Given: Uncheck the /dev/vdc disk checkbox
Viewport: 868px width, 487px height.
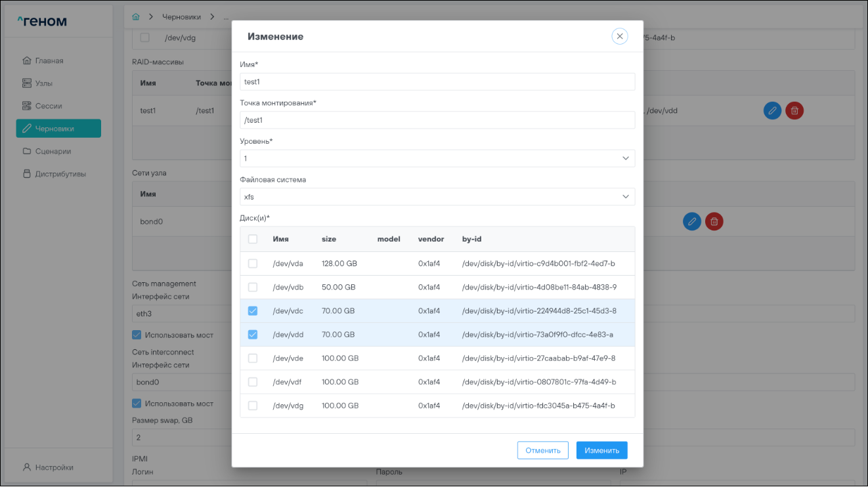Looking at the screenshot, I should coord(253,311).
